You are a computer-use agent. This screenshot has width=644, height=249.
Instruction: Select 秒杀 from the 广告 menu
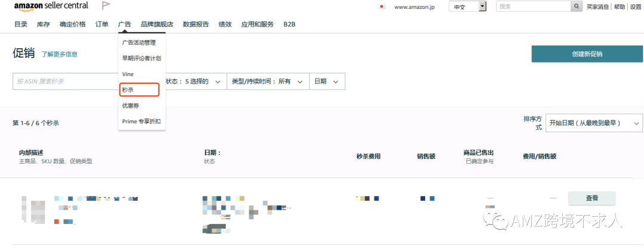[x=139, y=90]
